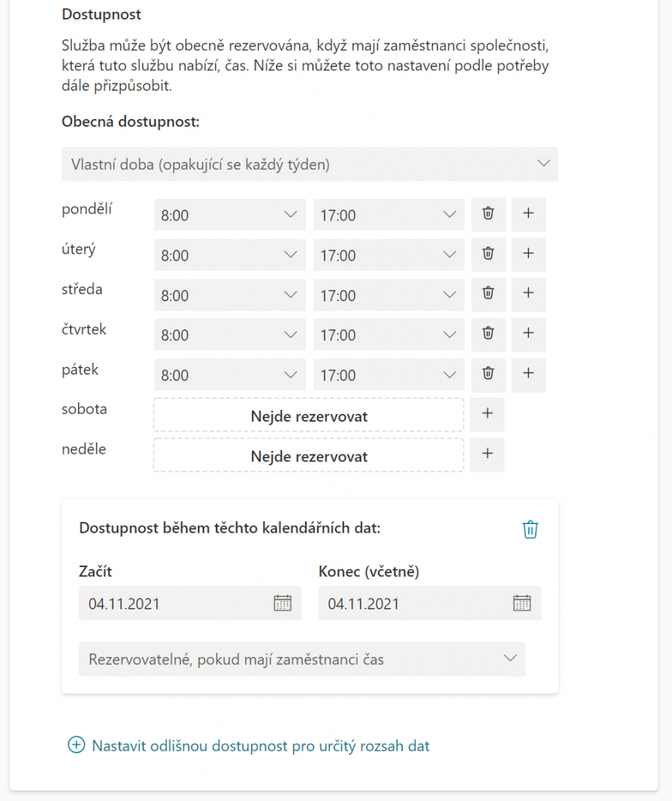Screen dimensions: 672x801
Task: Open calendar picker for Začít date
Action: tap(282, 603)
